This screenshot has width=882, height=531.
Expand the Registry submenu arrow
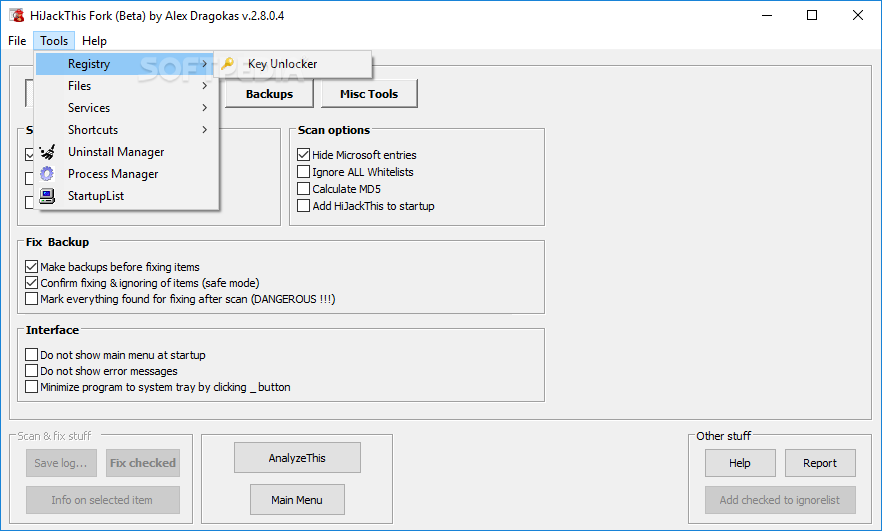click(x=205, y=64)
